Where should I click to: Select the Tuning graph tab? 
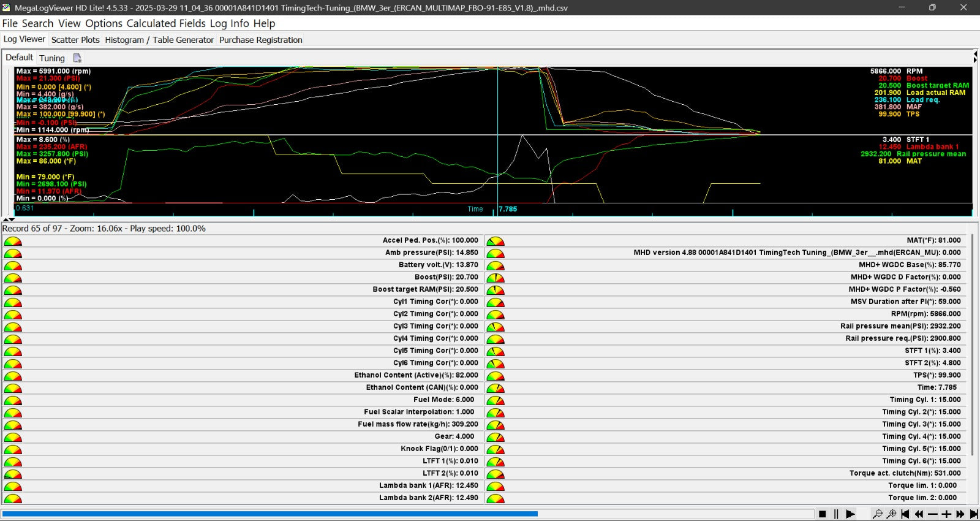[52, 58]
